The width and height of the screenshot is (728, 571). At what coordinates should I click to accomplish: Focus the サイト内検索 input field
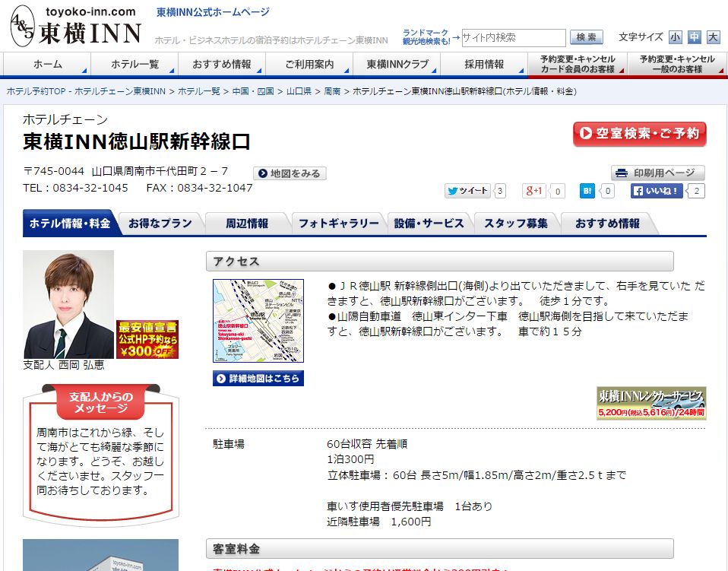coord(514,37)
